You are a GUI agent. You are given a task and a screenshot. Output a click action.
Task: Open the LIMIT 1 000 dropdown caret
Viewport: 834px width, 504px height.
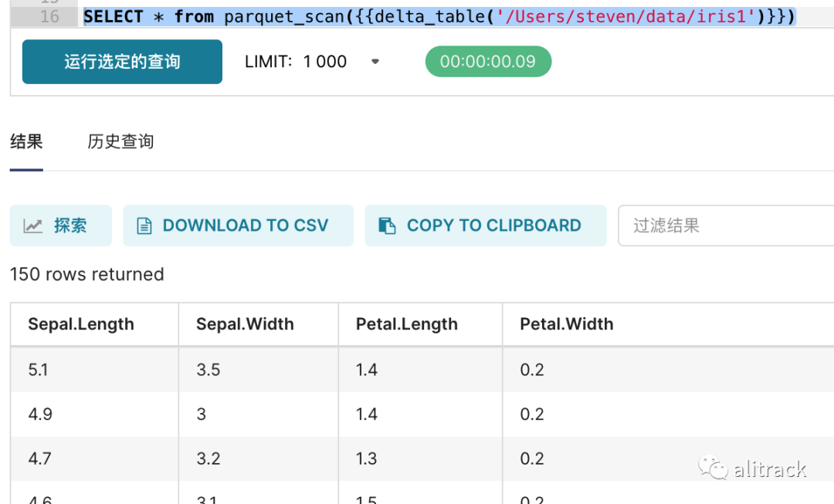375,62
